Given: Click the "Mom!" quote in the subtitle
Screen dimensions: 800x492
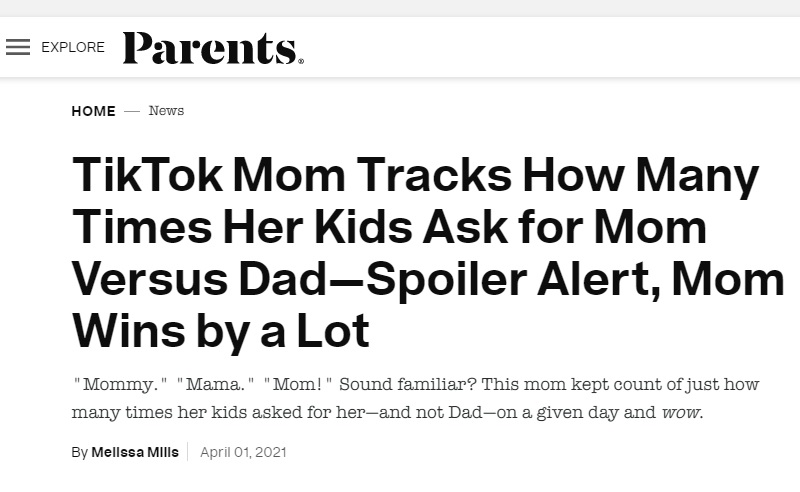Looking at the screenshot, I should pyautogui.click(x=297, y=385).
